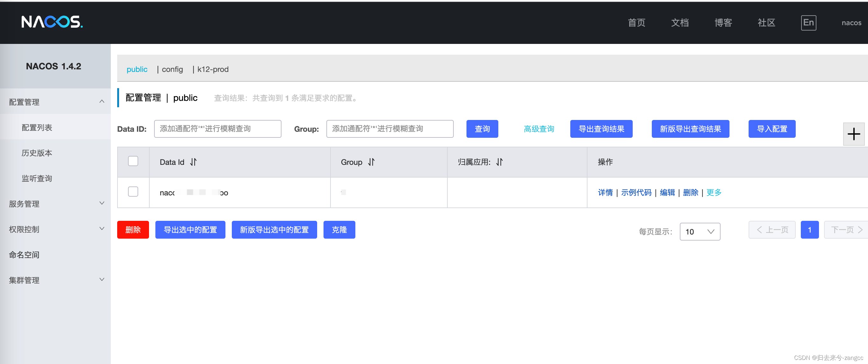The height and width of the screenshot is (364, 868).
Task: Check the nacos config row checkbox
Action: (x=133, y=192)
